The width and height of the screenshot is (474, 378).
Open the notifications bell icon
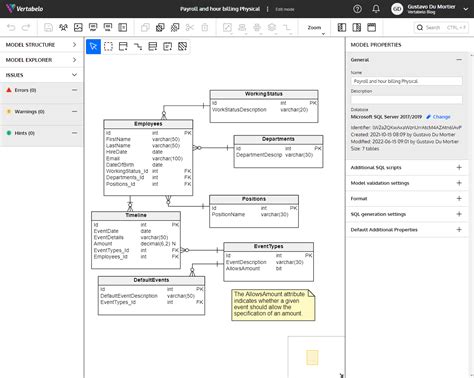pos(376,9)
